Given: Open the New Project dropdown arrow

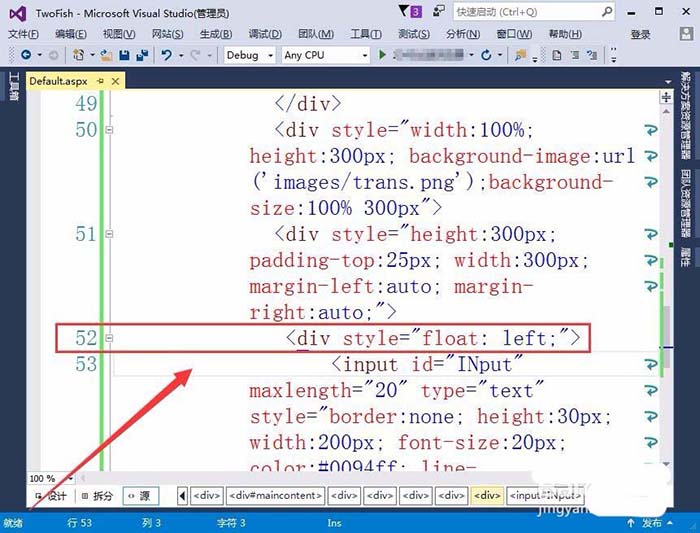Looking at the screenshot, I should 92,55.
